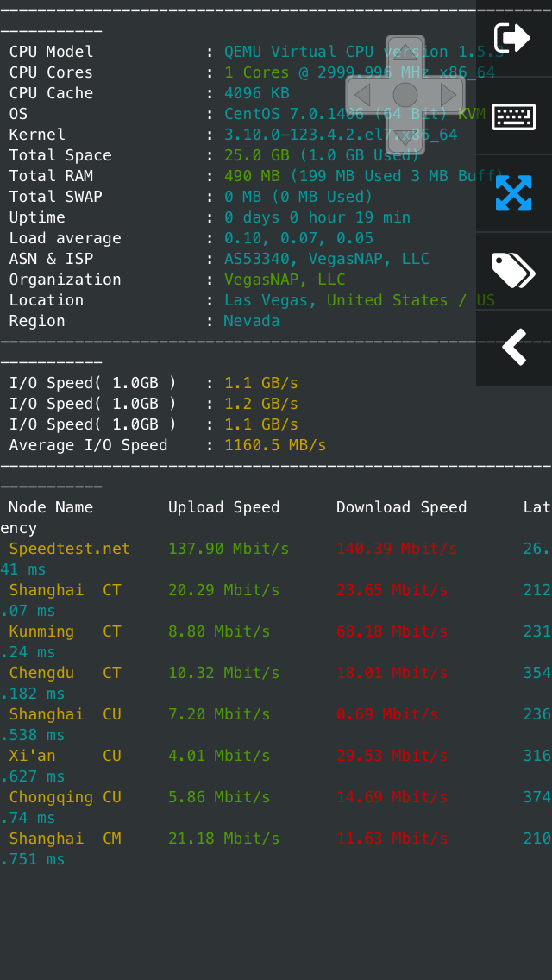Click the Kunming CT node row name
Screen dimensions: 552x980
pyautogui.click(x=65, y=631)
